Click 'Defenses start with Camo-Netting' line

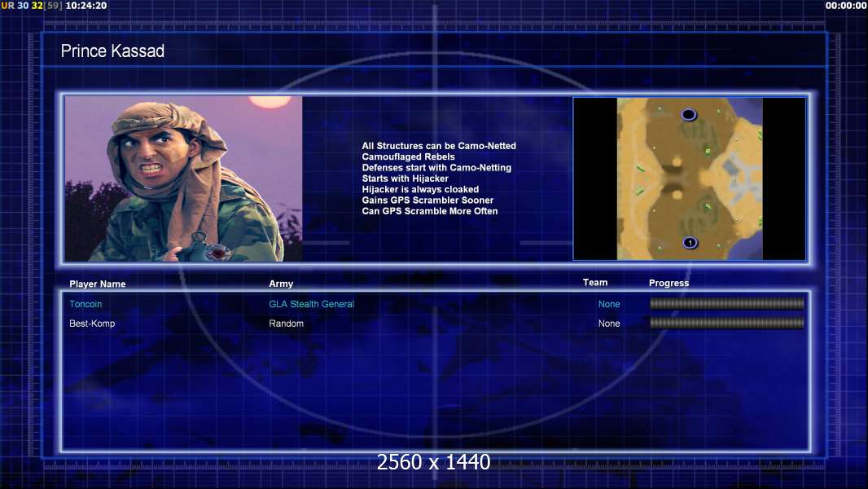[x=436, y=167]
